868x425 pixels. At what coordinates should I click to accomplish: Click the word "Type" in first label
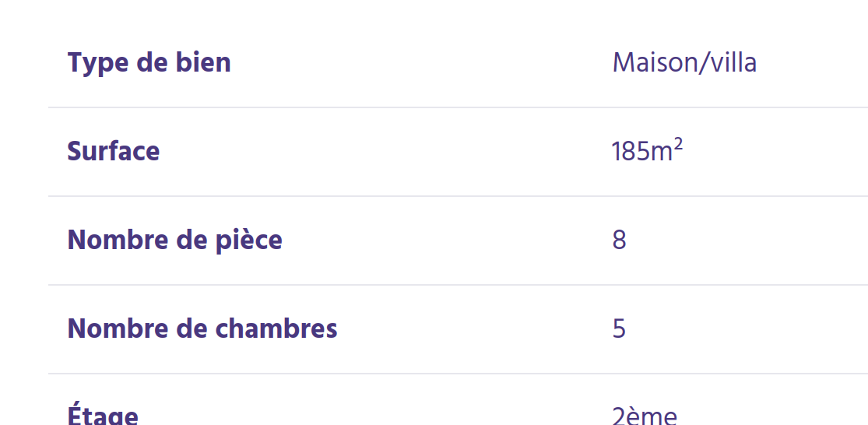(97, 62)
